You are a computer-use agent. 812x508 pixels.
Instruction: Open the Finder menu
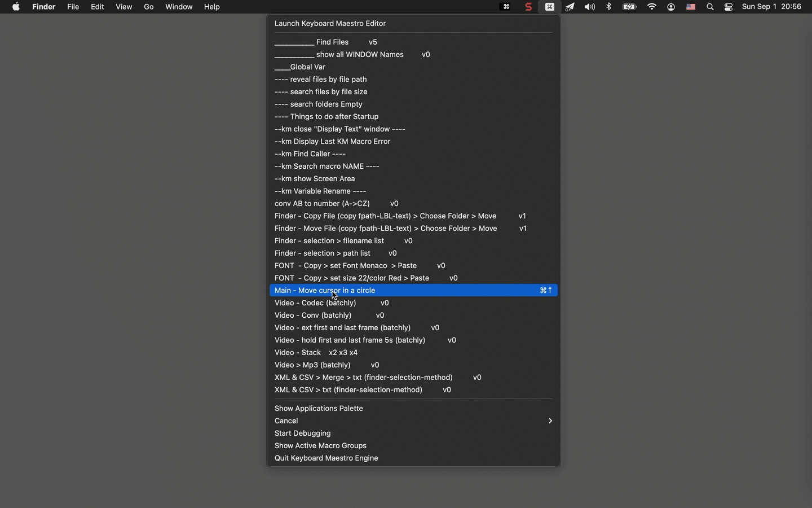[44, 7]
